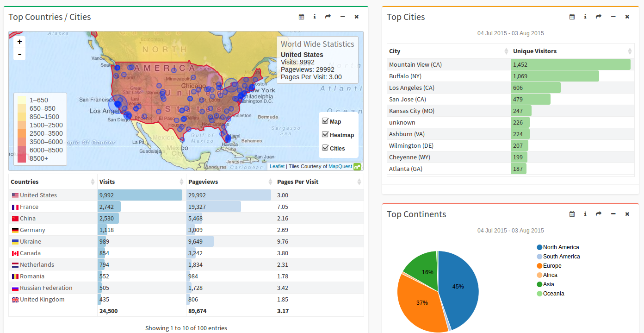Toggle Europe in pie chart legend
Screen dimensions: 644x333
tap(552, 266)
